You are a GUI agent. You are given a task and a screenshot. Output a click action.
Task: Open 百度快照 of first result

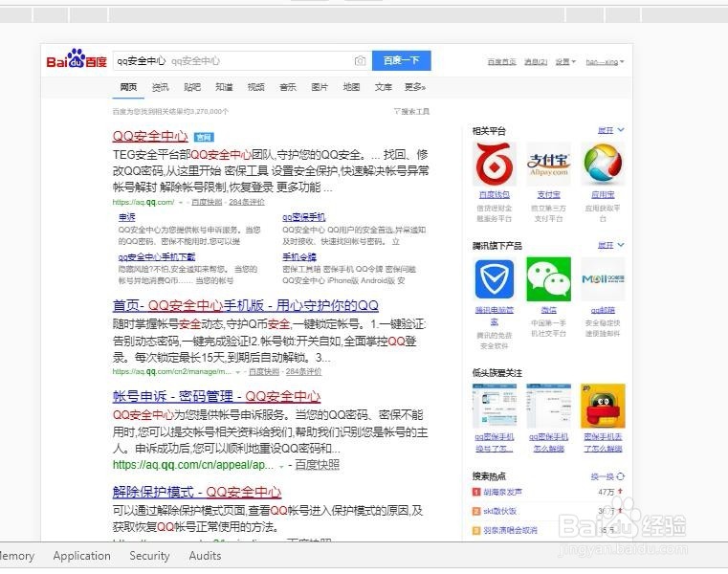207,202
